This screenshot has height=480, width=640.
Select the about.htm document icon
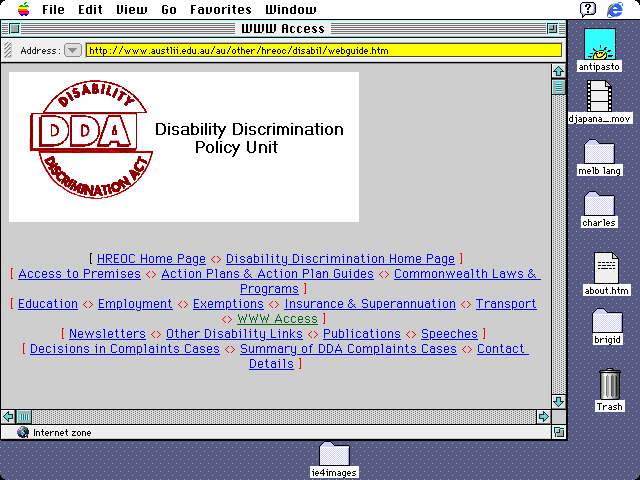[x=606, y=267]
